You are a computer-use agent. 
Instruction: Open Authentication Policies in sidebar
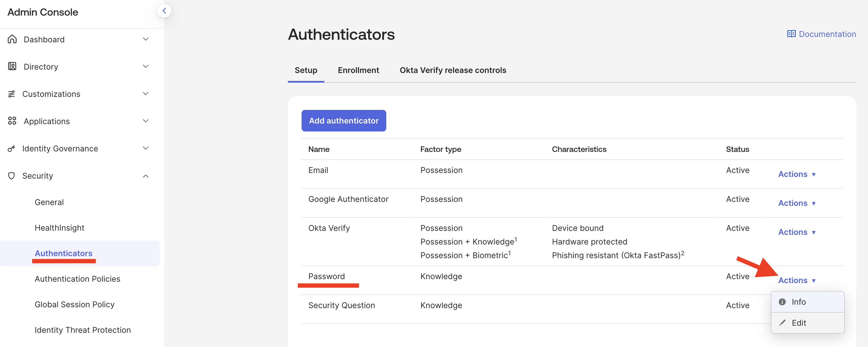pos(78,279)
